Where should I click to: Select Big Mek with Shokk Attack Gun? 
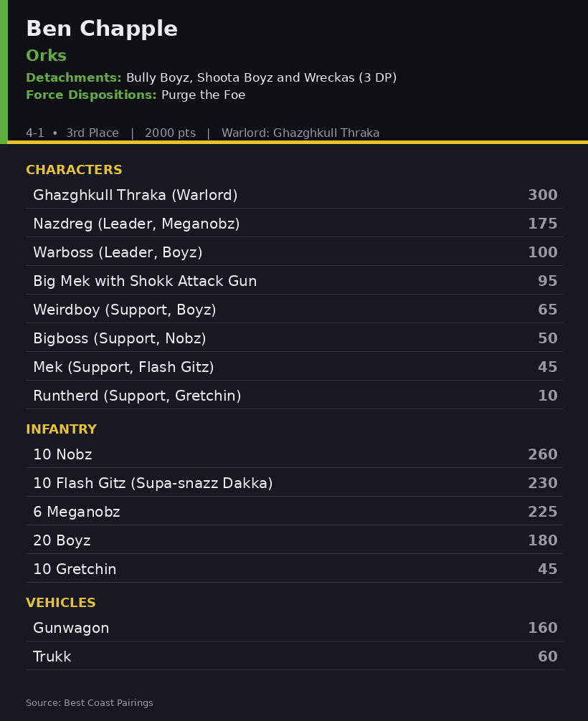[x=295, y=280]
